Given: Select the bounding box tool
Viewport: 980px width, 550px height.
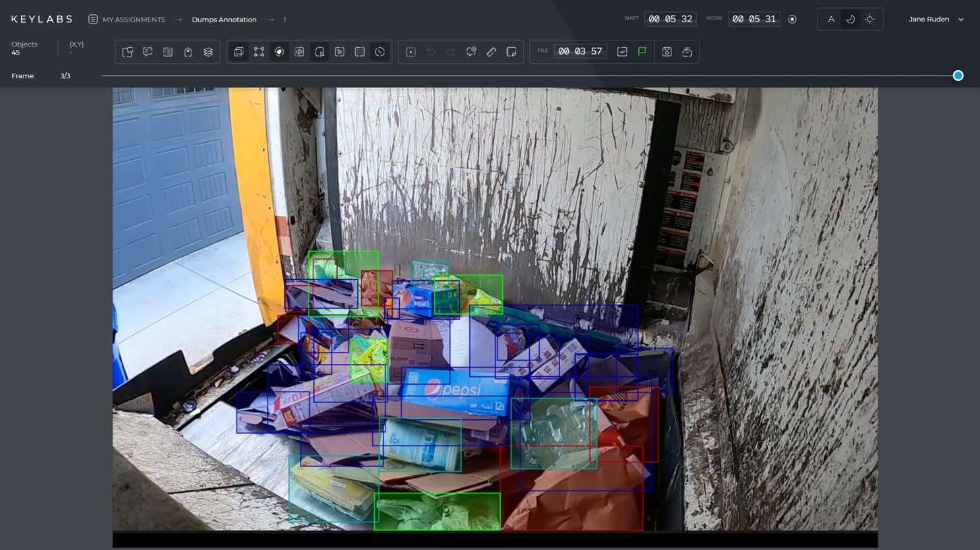Looking at the screenshot, I should tap(239, 51).
